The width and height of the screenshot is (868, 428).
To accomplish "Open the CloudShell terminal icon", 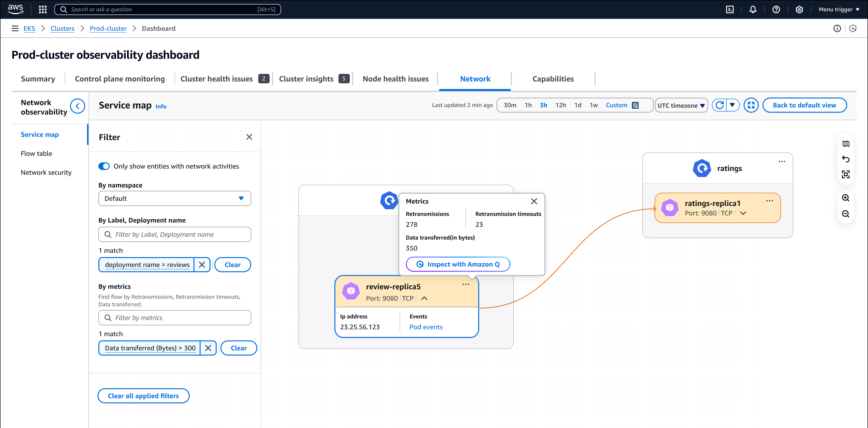I will point(730,9).
